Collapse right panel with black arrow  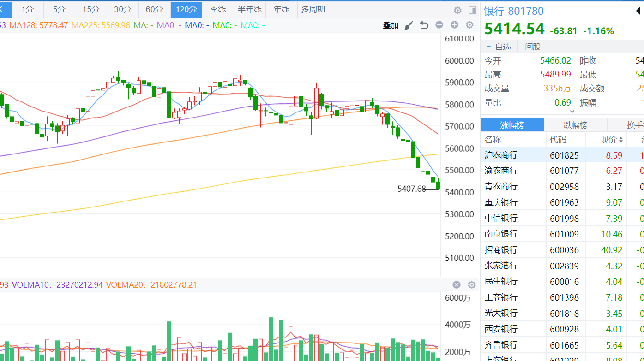point(638,11)
